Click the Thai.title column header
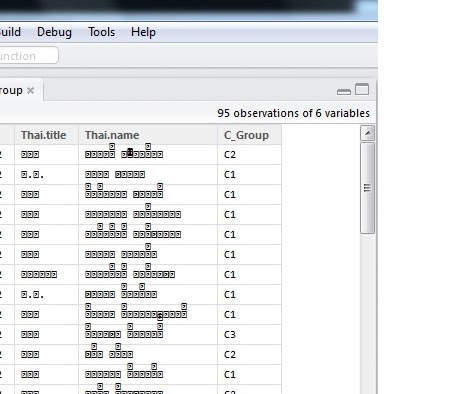The image size is (451, 394). click(46, 135)
